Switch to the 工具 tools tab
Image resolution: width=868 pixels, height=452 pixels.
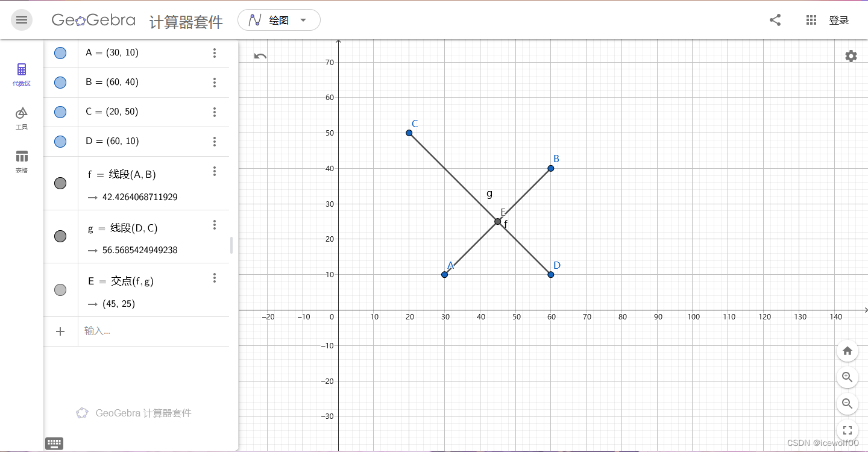(x=22, y=118)
